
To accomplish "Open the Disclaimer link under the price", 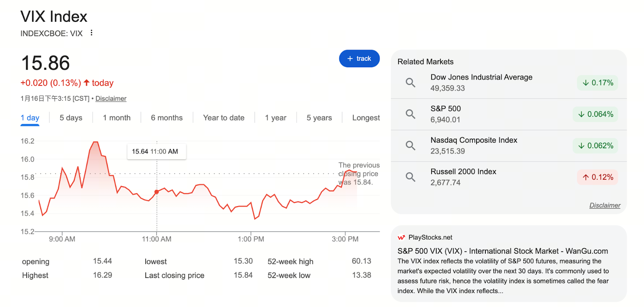I will click(x=111, y=99).
